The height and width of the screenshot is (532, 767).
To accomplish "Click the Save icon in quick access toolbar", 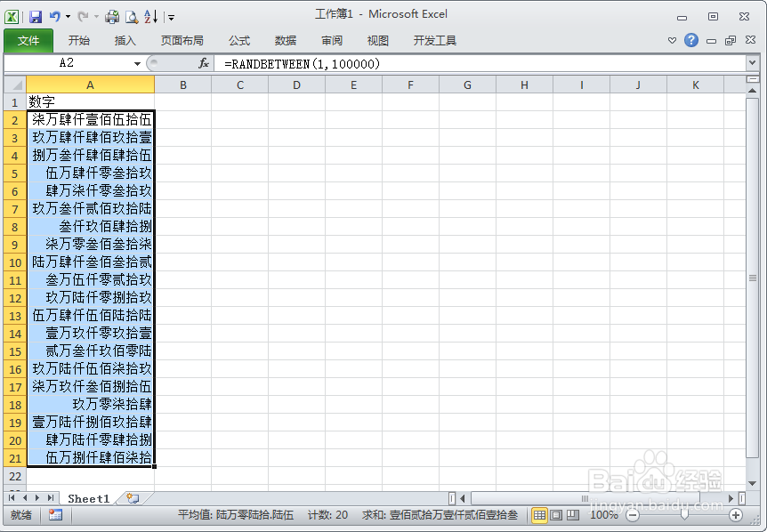I will (36, 17).
